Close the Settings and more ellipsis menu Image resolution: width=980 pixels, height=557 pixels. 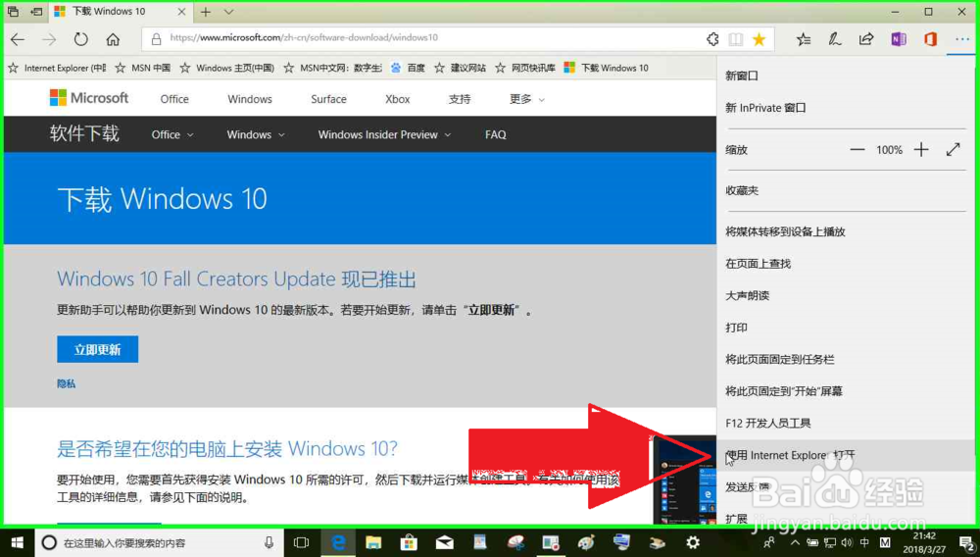[962, 39]
